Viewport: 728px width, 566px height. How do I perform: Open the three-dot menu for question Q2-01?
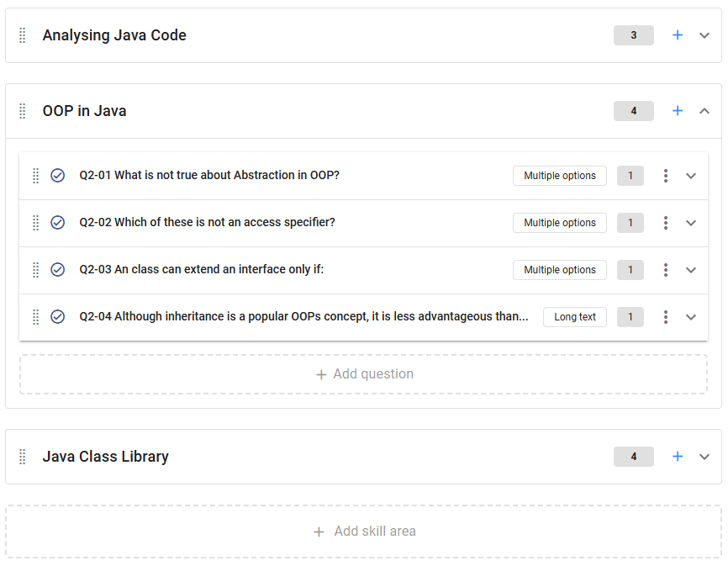coord(665,176)
